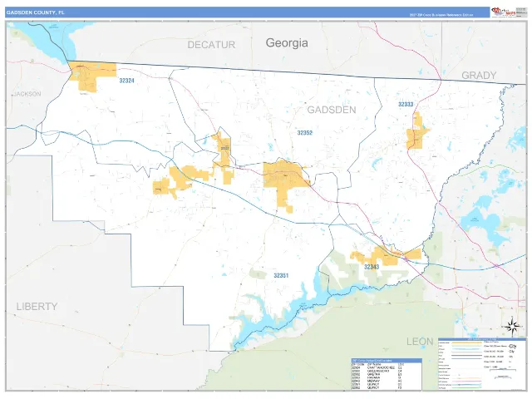Click the ZIP code index table header
The height and width of the screenshot is (399, 532).
[387, 361]
